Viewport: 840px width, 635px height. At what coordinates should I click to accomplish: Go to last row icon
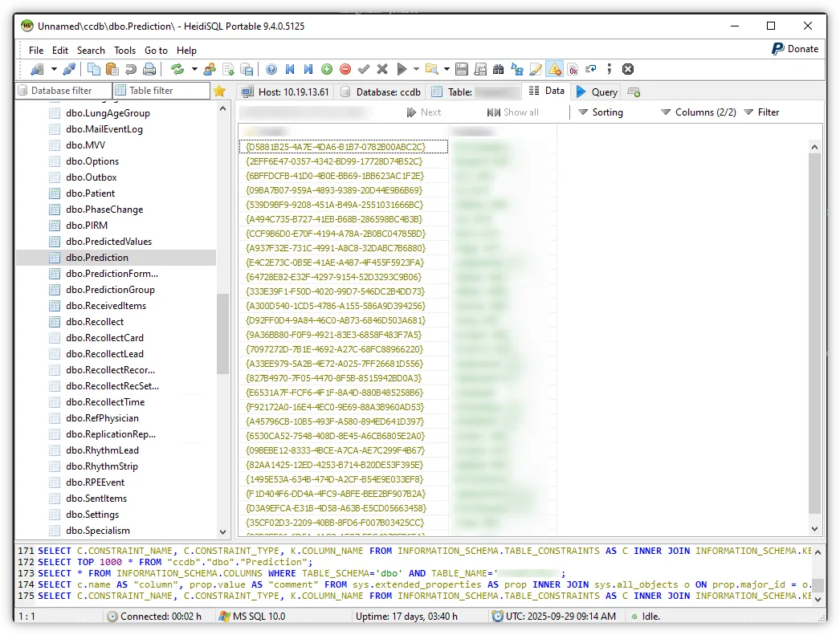click(x=308, y=69)
